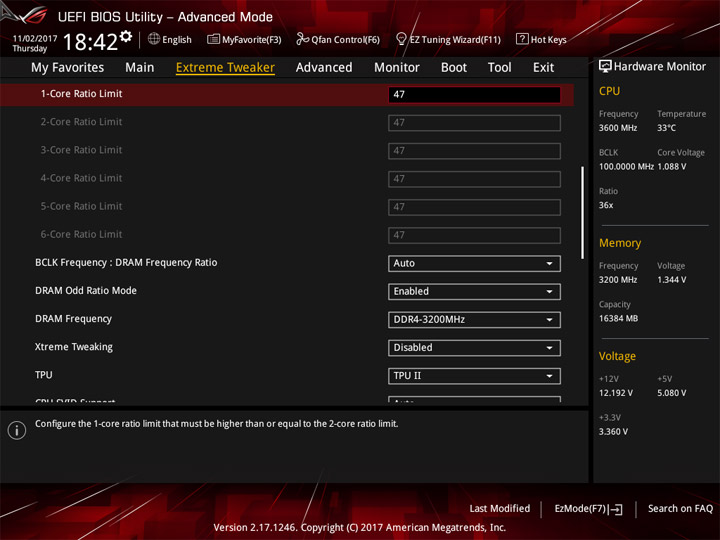Click the Qfan Control fan icon
This screenshot has width=720, height=540.
pos(302,39)
